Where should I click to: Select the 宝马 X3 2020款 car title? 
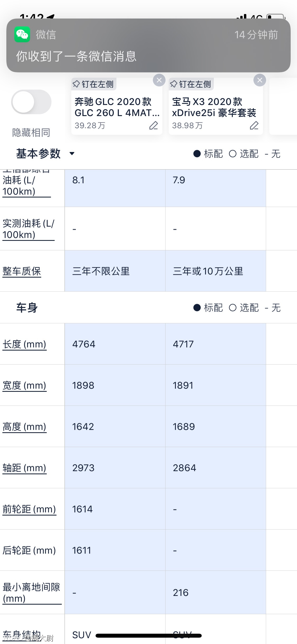(214, 107)
